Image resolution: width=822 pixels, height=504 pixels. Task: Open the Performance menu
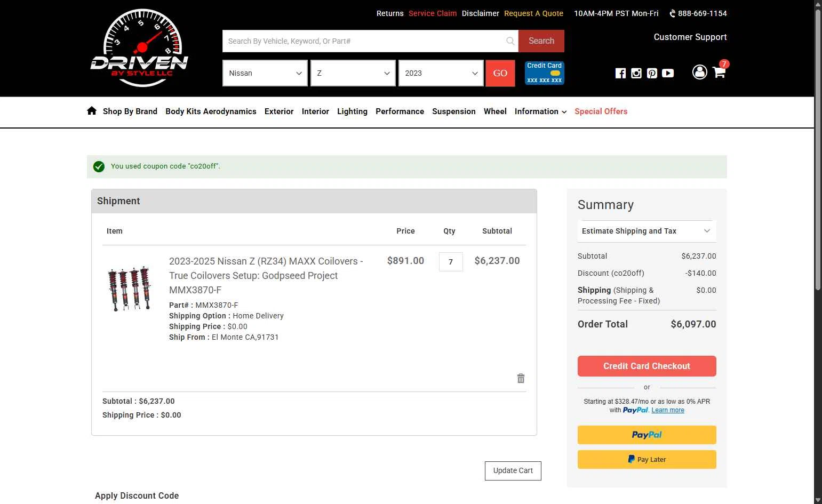tap(400, 111)
